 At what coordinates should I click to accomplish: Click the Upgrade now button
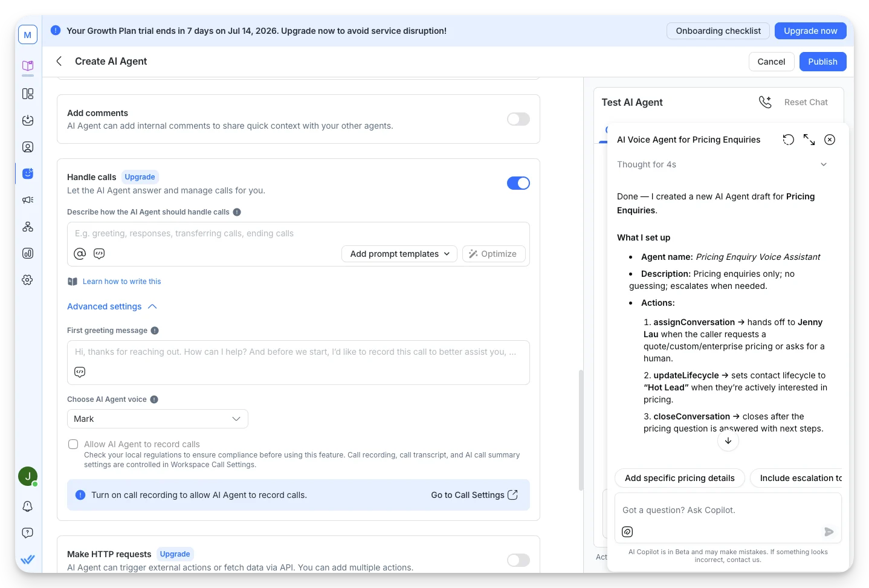[x=810, y=31]
